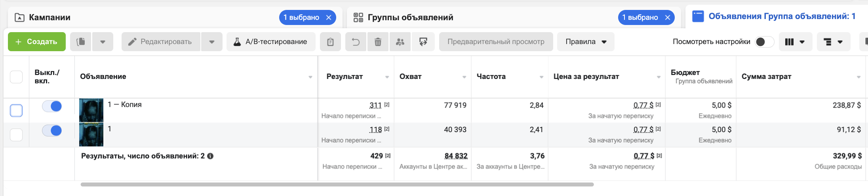Click the blue Объявления tab icon
This screenshot has width=868, height=196.
click(698, 16)
